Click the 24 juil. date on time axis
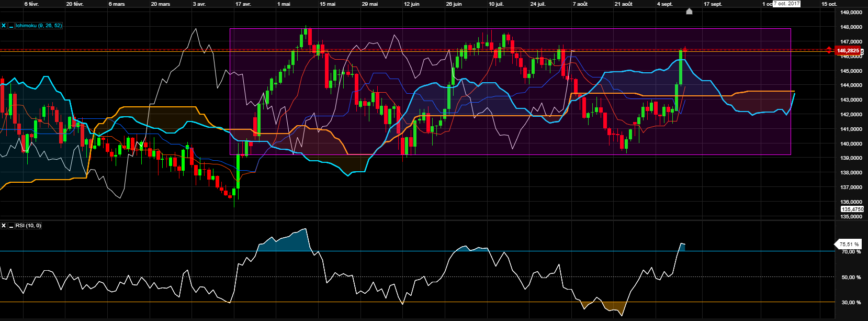The width and height of the screenshot is (868, 321). [x=538, y=4]
